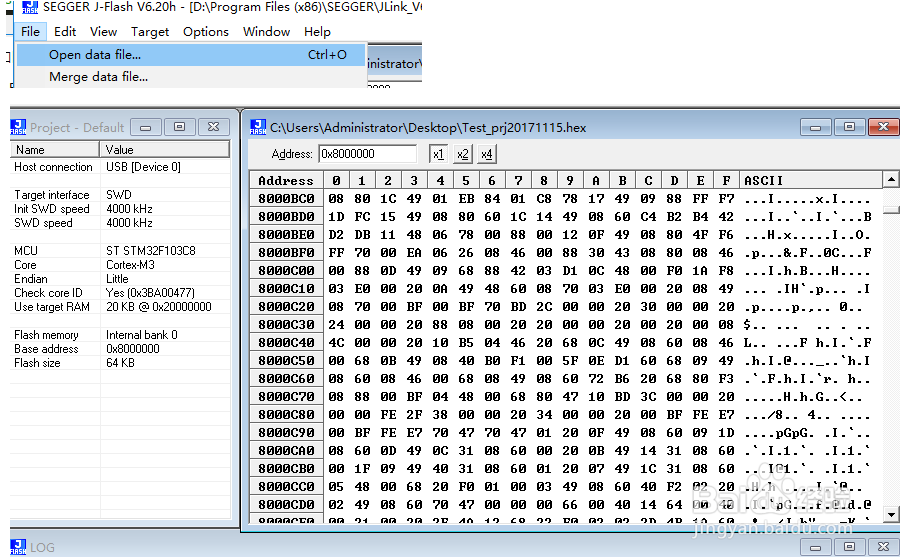Click the J-Flash icon in Project panel title
902x559 pixels.
coord(18,127)
